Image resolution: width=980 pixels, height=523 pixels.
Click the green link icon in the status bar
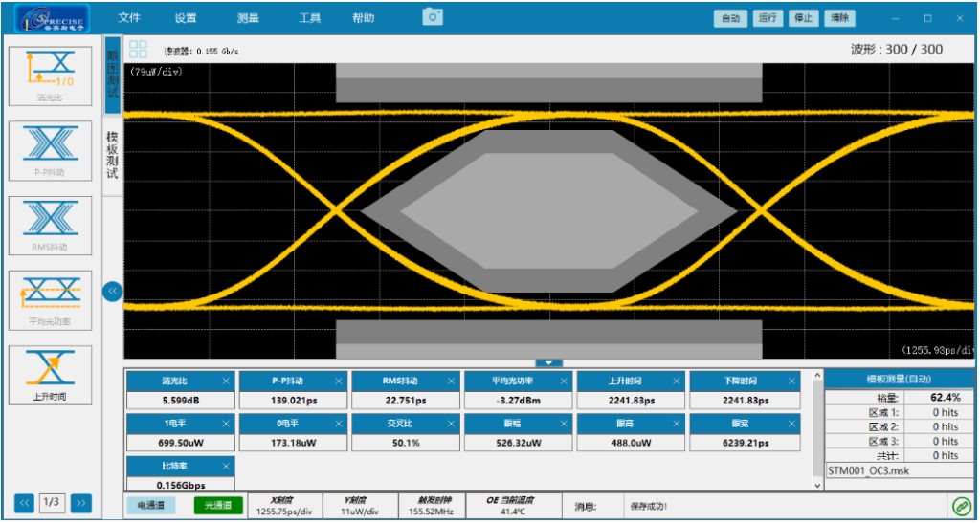click(960, 506)
